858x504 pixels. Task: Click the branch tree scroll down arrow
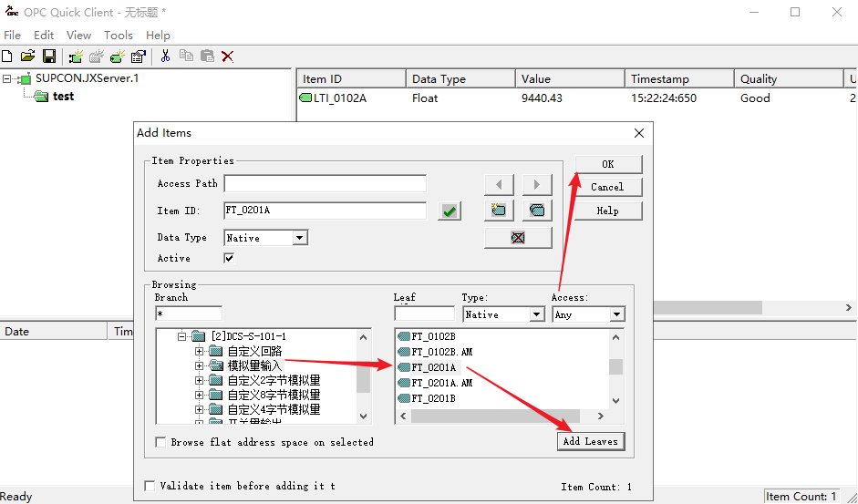363,417
